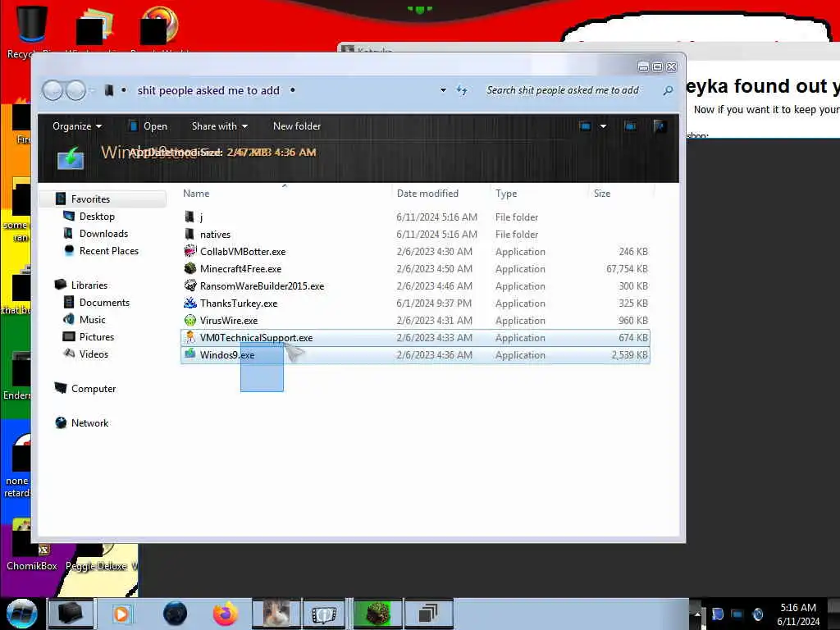Click the Forward navigation button
Screen dimensions: 840x630
coord(75,90)
